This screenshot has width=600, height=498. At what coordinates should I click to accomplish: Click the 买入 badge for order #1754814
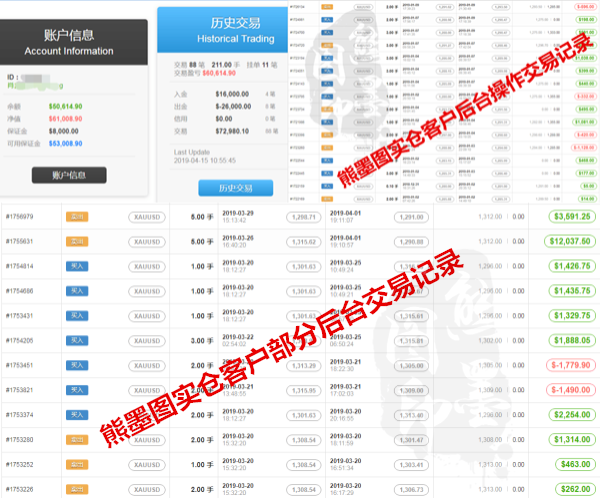coord(76,266)
